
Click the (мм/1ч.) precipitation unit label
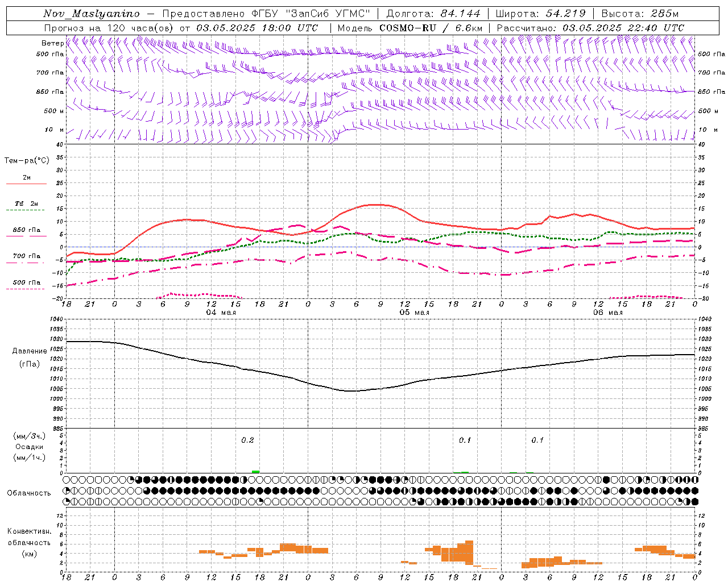29,458
